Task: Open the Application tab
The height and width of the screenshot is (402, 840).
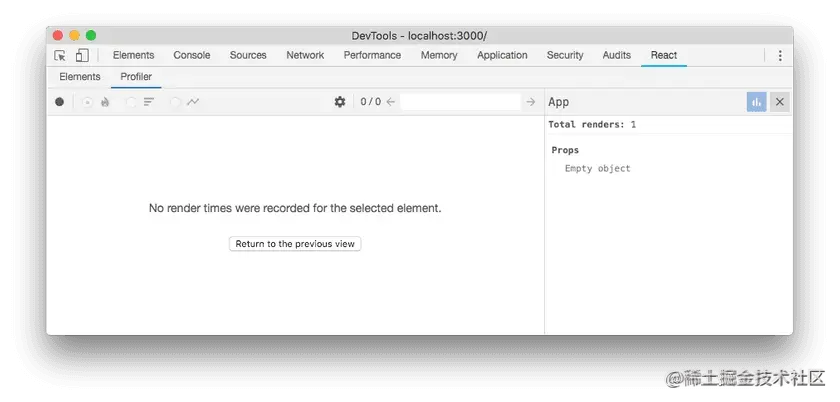Action: click(x=502, y=55)
